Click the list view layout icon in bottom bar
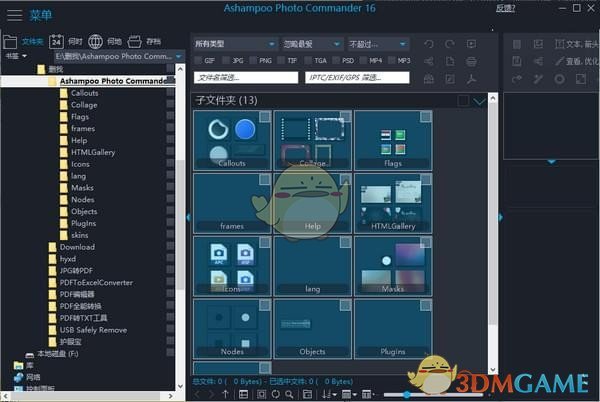The height and width of the screenshot is (402, 600). click(x=243, y=394)
